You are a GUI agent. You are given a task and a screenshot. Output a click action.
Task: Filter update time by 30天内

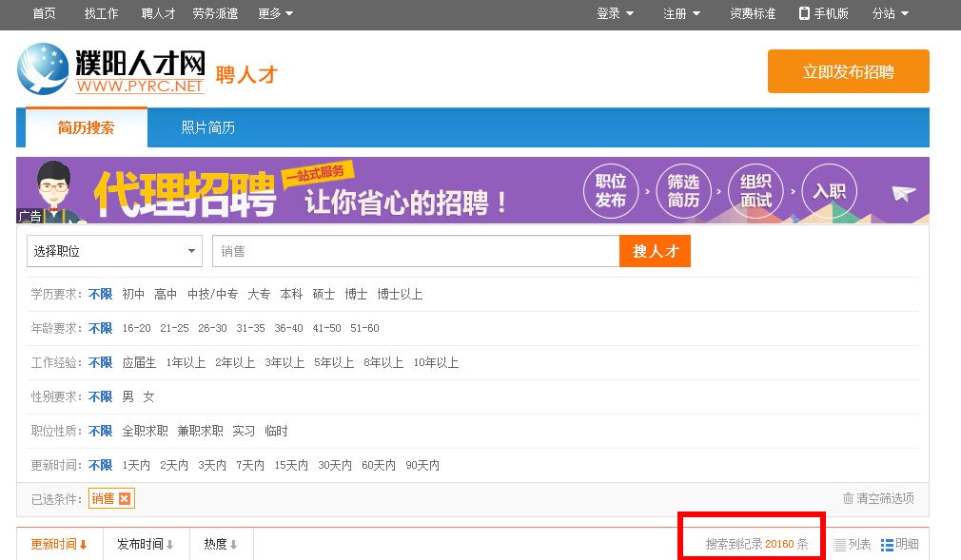(335, 466)
